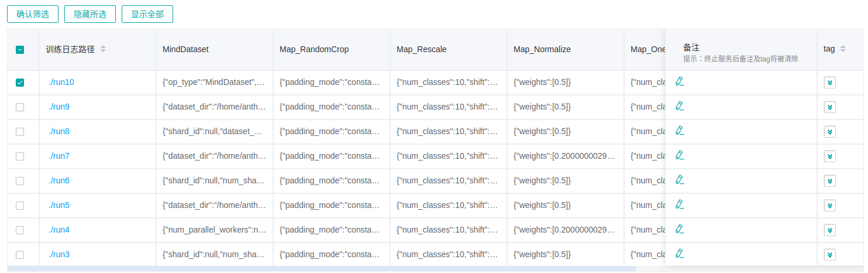Image resolution: width=868 pixels, height=273 pixels.
Task: Expand the tag selector for ./run3
Action: (829, 255)
